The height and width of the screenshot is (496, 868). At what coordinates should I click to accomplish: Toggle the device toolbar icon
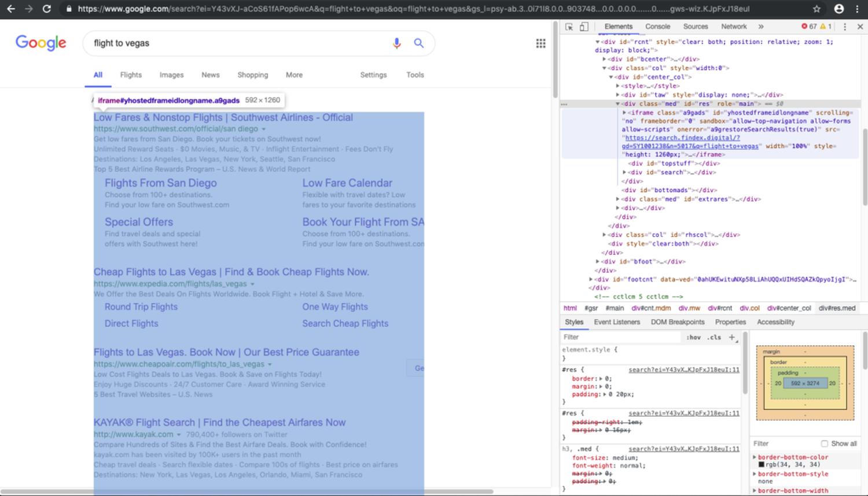(584, 27)
